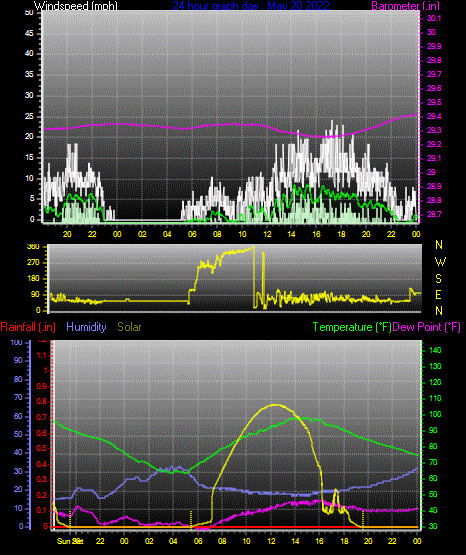Image resolution: width=466 pixels, height=555 pixels.
Task: Click the 45 windspeed axis value
Action: pyautogui.click(x=29, y=33)
